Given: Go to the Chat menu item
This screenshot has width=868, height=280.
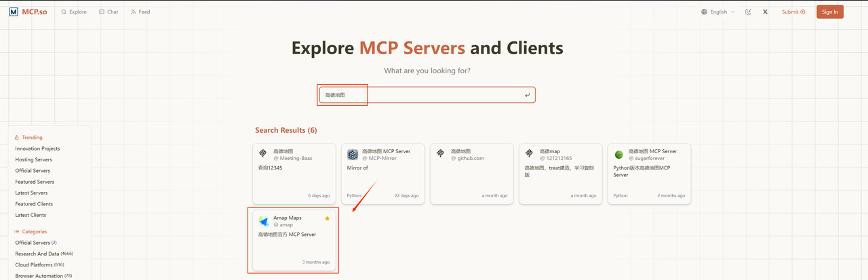Looking at the screenshot, I should coord(108,12).
